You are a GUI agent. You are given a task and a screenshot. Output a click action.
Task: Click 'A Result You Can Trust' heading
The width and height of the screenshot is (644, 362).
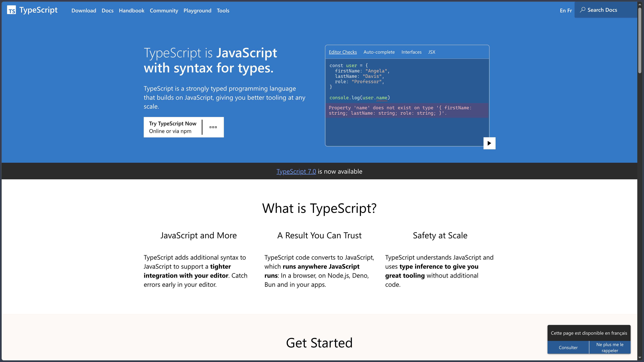[x=319, y=235]
